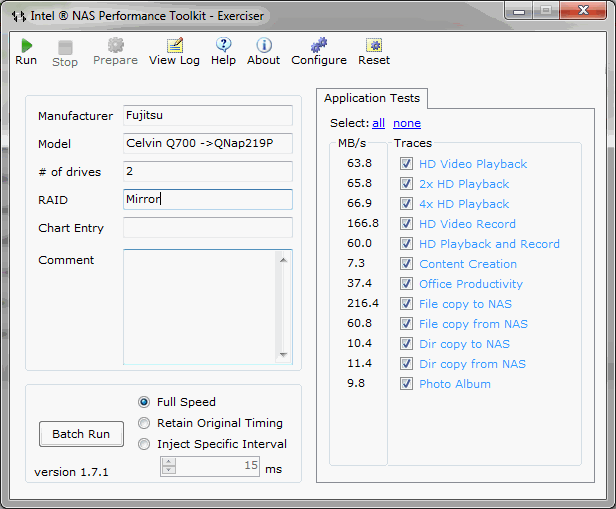The height and width of the screenshot is (509, 616).
Task: Close the Exerciser window
Action: coord(584,10)
